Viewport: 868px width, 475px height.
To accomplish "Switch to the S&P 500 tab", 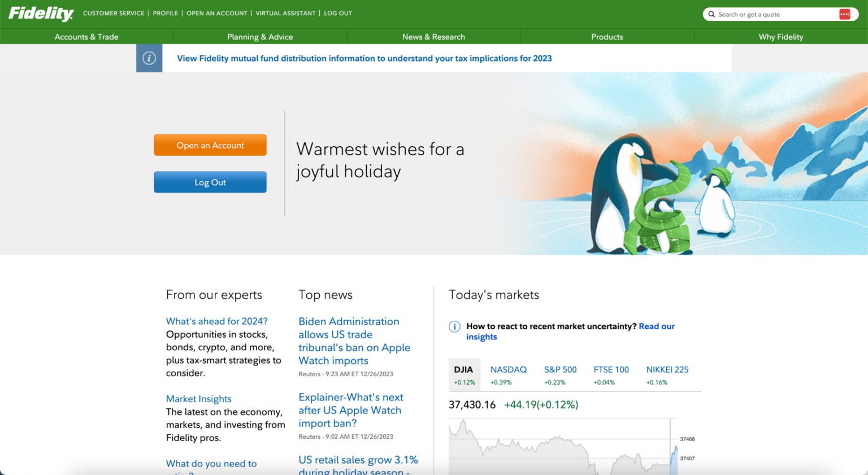I will (560, 374).
